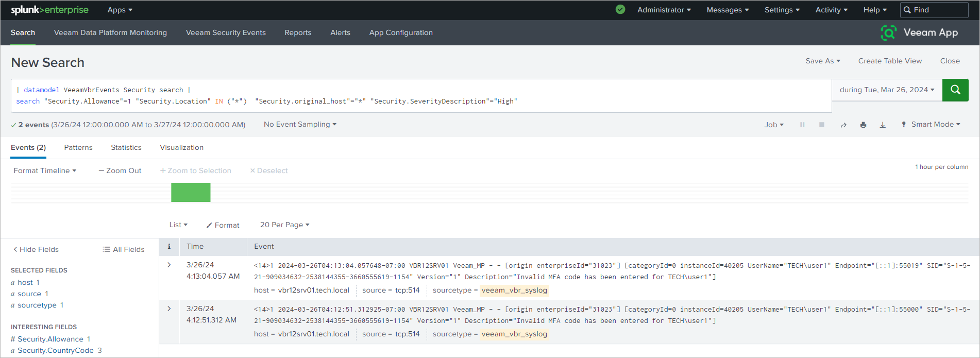This screenshot has width=980, height=358.
Task: Click the green timeline bar
Action: (x=191, y=193)
